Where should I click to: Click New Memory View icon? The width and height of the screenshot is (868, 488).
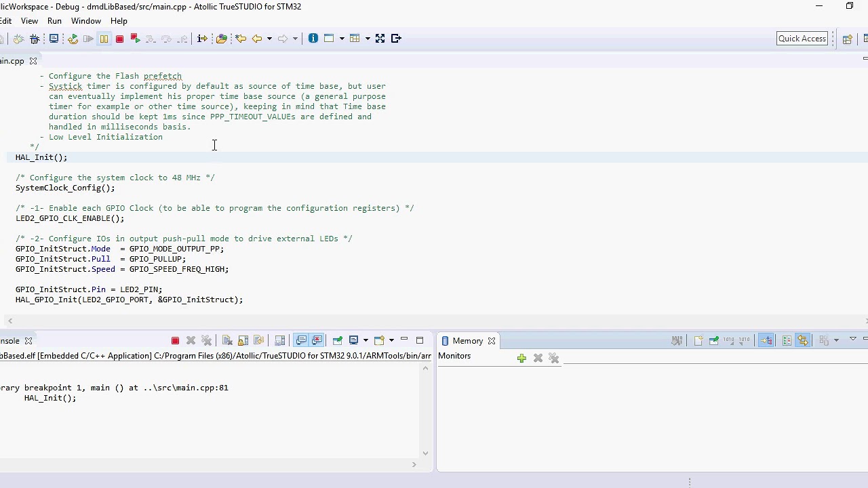pyautogui.click(x=698, y=340)
